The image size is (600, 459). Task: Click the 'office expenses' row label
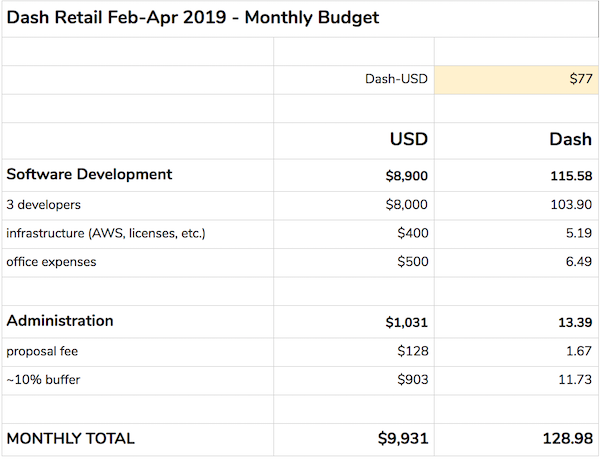coord(51,262)
